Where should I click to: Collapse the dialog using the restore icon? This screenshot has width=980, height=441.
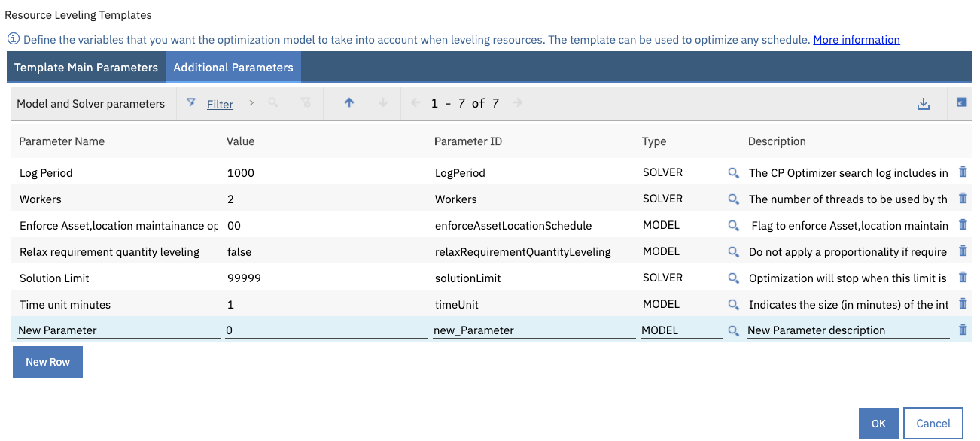963,102
